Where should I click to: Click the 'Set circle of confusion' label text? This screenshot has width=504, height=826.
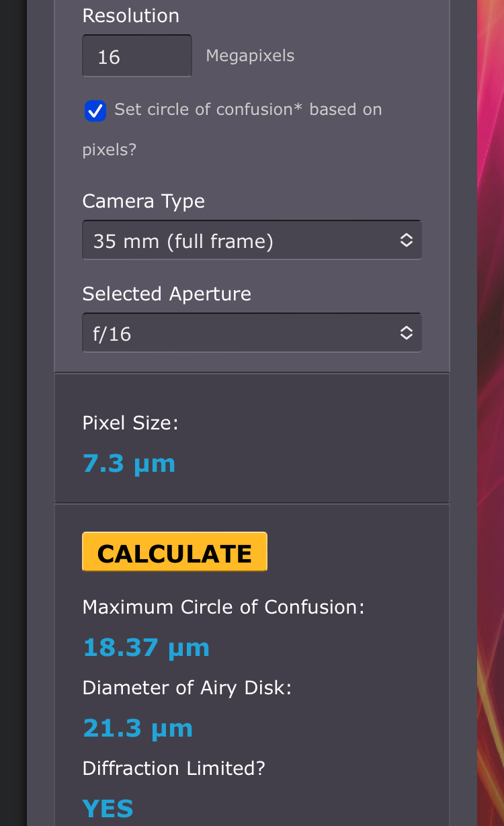[x=248, y=110]
